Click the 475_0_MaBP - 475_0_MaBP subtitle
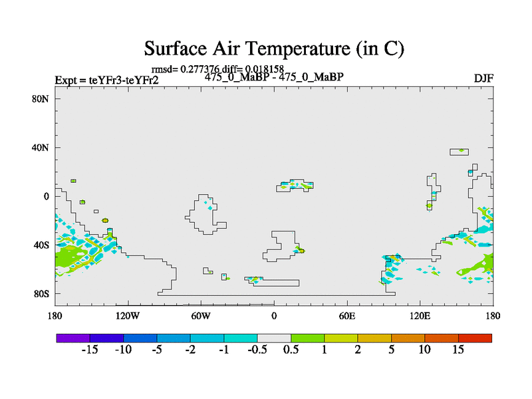This screenshot has width=532, height=399. [274, 76]
